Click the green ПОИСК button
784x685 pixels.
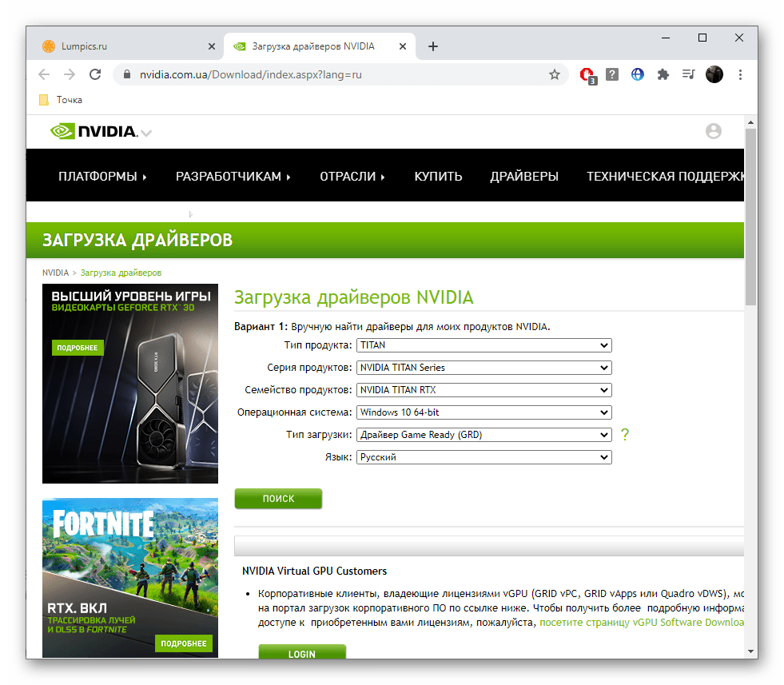click(278, 499)
